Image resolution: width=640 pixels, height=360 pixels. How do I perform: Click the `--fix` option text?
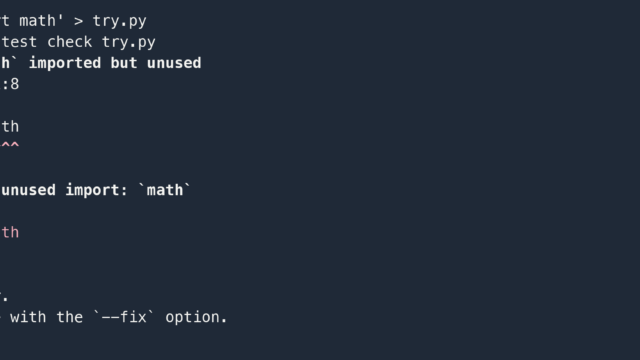pyautogui.click(x=124, y=317)
